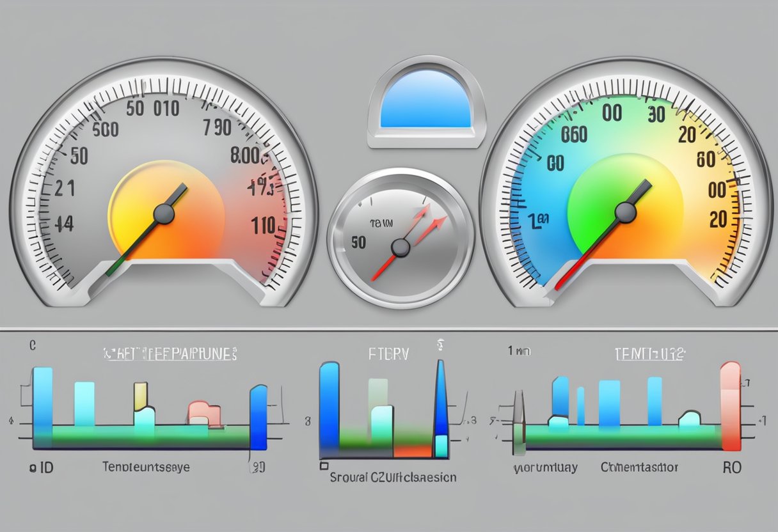Click the Tenpteuntseaye axis label
This screenshot has width=778, height=532.
[x=146, y=467]
